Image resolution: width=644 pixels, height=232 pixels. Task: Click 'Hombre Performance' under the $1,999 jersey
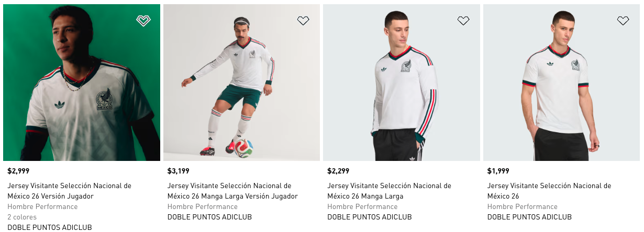click(522, 206)
